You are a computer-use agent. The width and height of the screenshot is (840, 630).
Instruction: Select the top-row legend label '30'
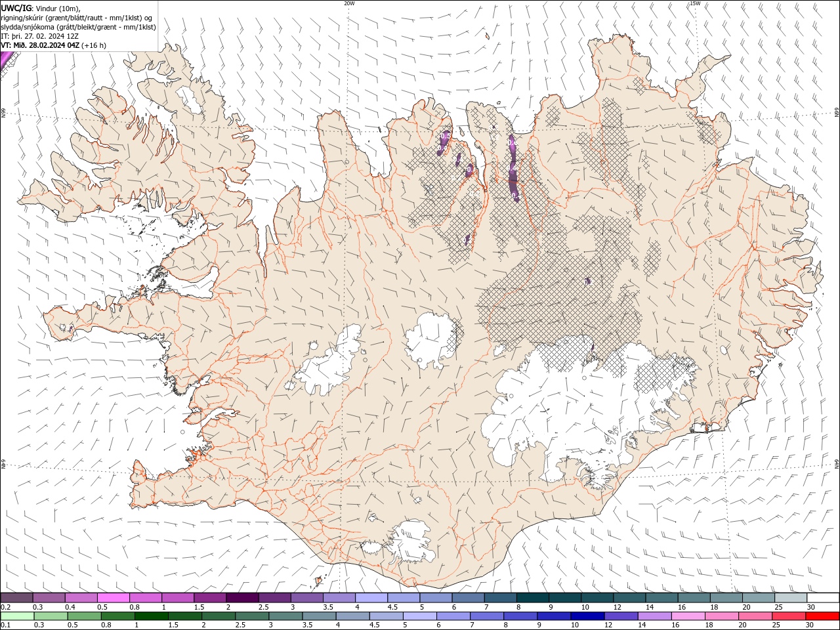pyautogui.click(x=810, y=607)
